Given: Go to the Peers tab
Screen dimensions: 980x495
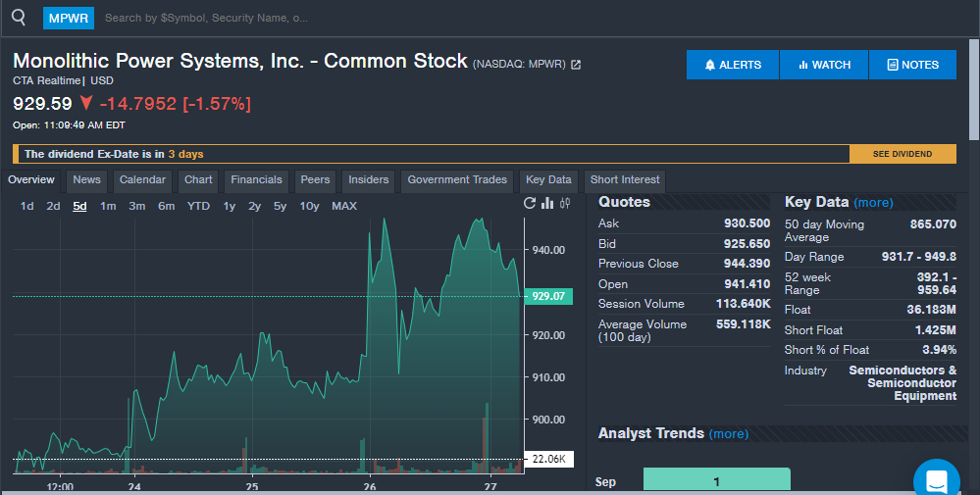Looking at the screenshot, I should [x=315, y=179].
